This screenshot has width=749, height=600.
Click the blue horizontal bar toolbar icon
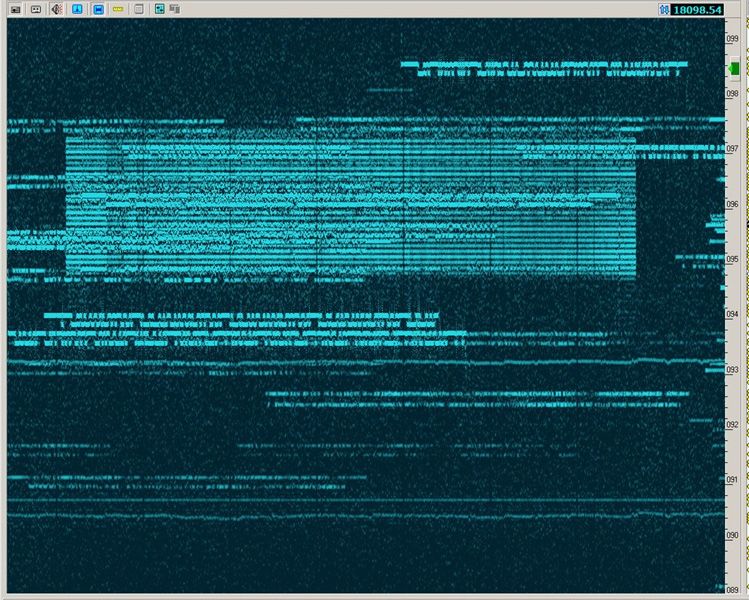pos(98,9)
